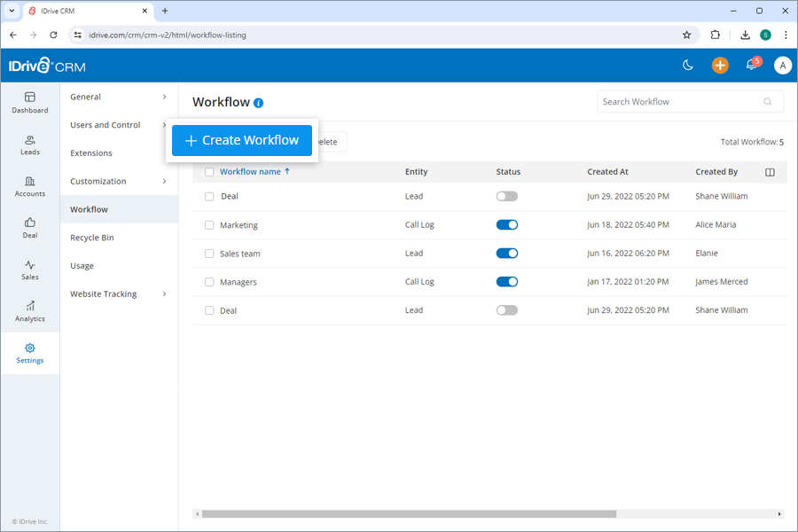Image resolution: width=798 pixels, height=532 pixels.
Task: Sort by Workflow name column header
Action: click(x=250, y=171)
